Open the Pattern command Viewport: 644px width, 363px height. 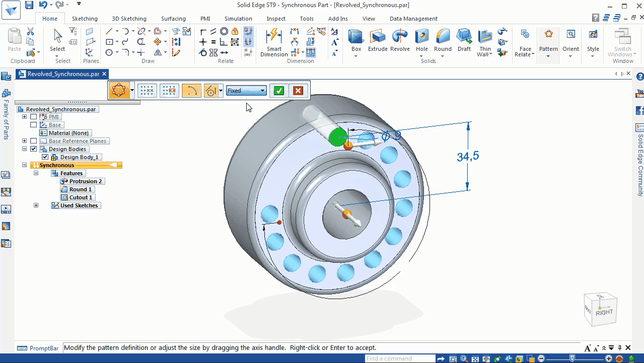(x=548, y=42)
